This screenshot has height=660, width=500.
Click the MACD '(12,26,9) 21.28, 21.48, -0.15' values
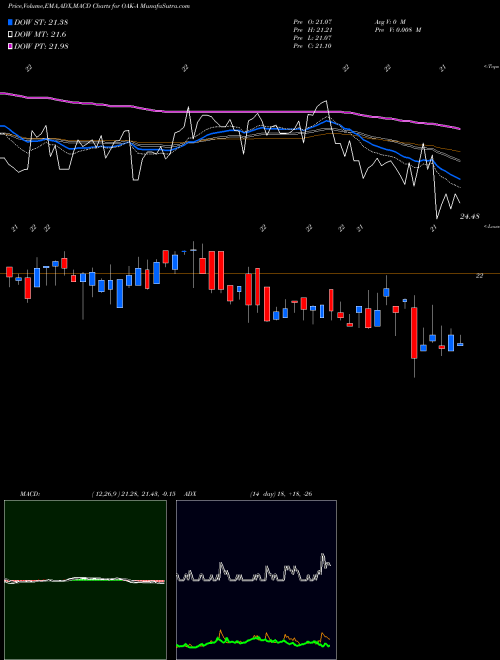[133, 494]
